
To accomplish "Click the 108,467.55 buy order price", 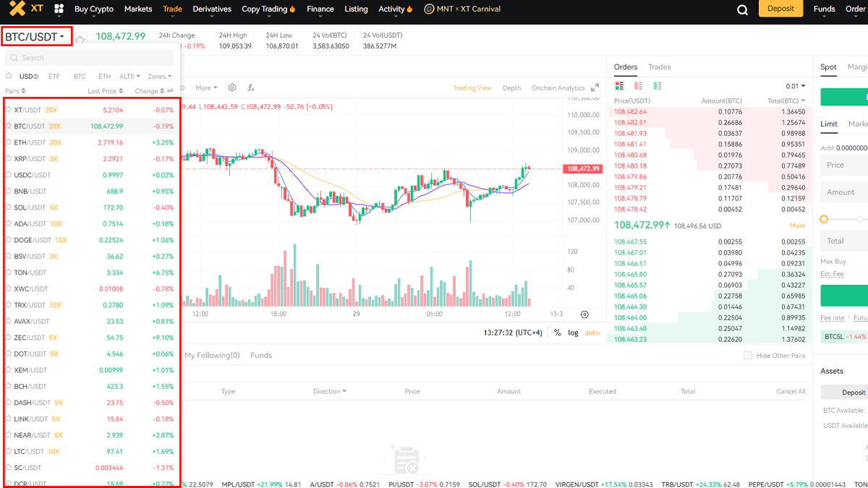I will 631,241.
